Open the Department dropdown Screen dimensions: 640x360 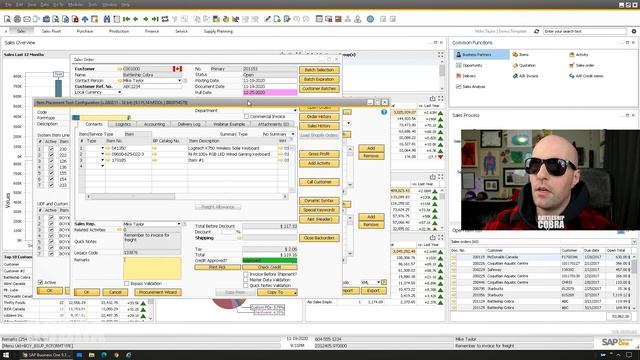295,111
